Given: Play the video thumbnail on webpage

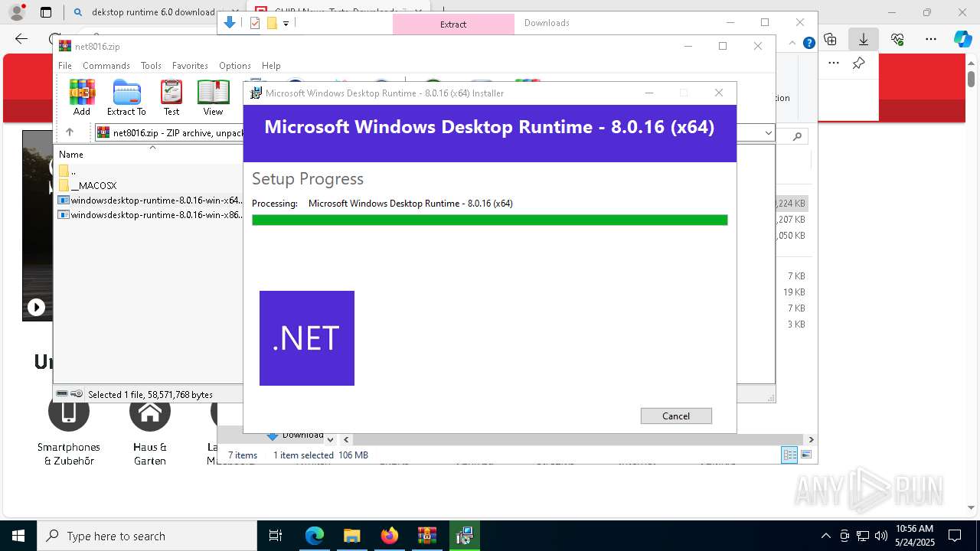Looking at the screenshot, I should (36, 307).
